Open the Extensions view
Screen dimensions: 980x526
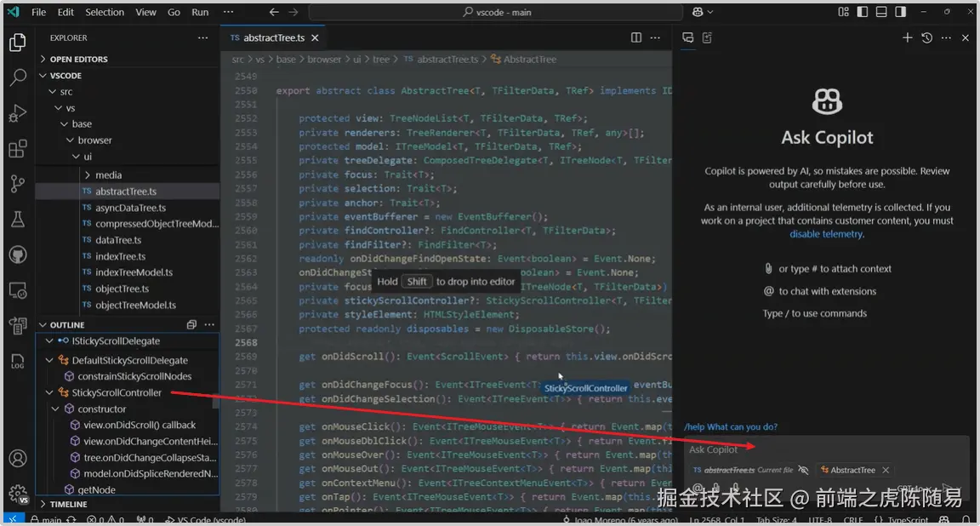click(18, 149)
